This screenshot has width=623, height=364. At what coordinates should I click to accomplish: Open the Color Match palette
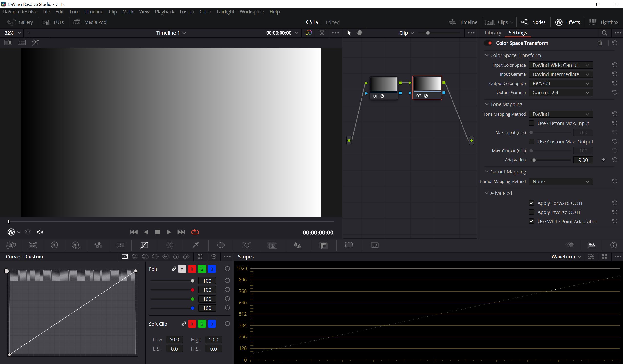(x=33, y=245)
